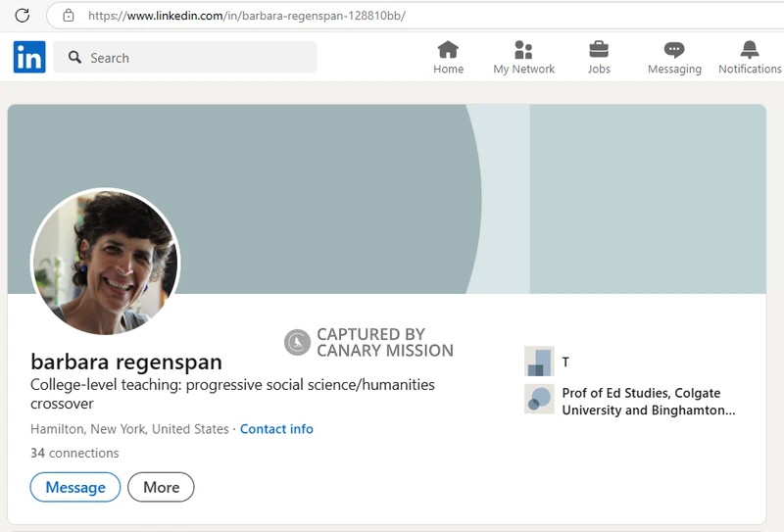Click the Hamilton, New York location text

[129, 429]
